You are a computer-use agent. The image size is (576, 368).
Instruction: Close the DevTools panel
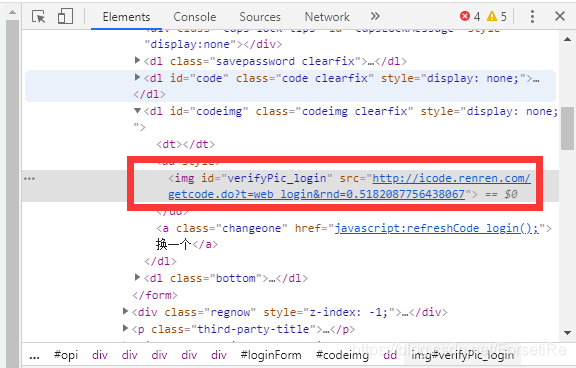[x=560, y=16]
